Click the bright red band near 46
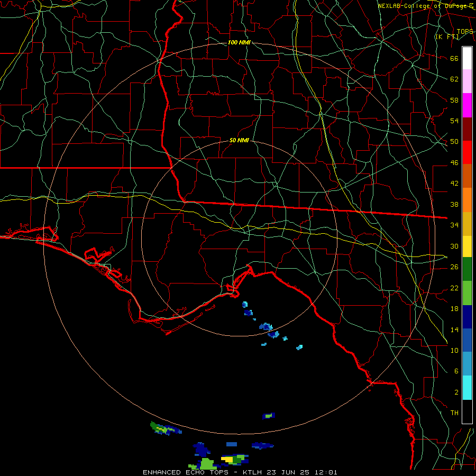The image size is (476, 476). pyautogui.click(x=467, y=152)
